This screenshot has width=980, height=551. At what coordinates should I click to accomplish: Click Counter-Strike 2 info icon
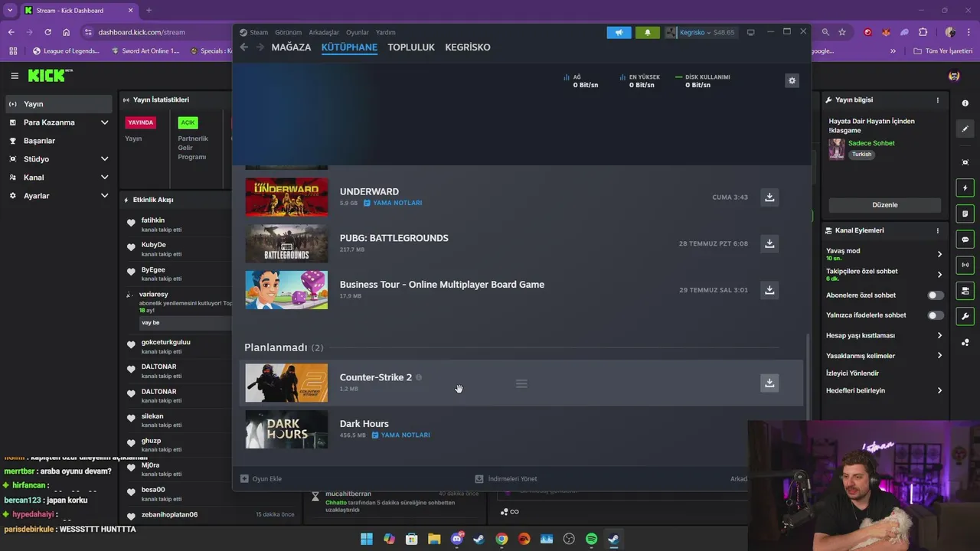pos(419,377)
